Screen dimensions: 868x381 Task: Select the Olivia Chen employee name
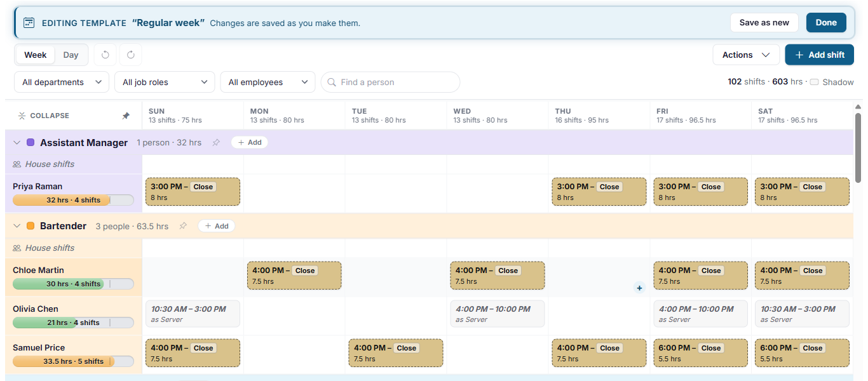(36, 309)
